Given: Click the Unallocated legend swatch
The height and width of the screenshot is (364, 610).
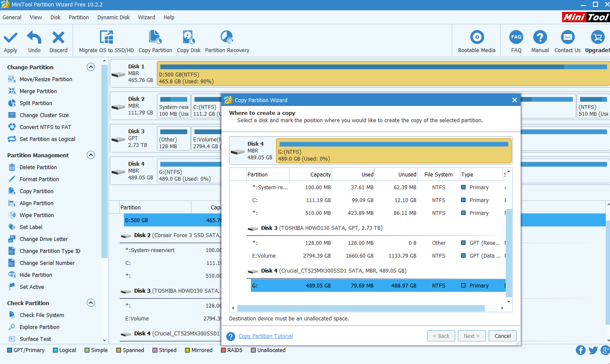Looking at the screenshot, I should pos(253,350).
